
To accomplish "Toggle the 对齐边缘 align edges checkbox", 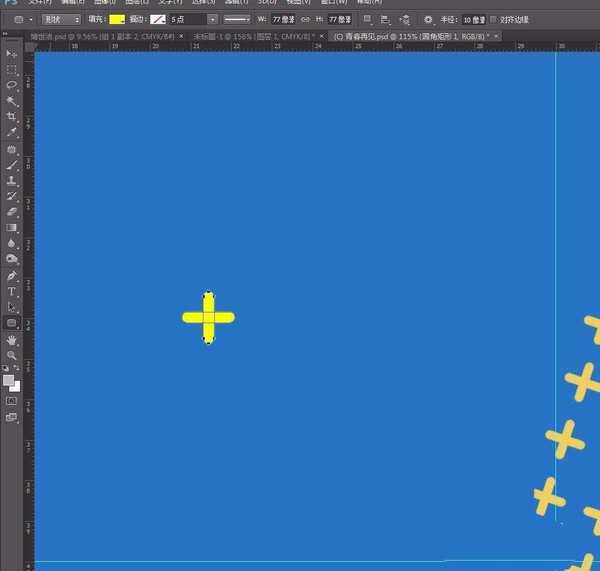I will click(493, 20).
